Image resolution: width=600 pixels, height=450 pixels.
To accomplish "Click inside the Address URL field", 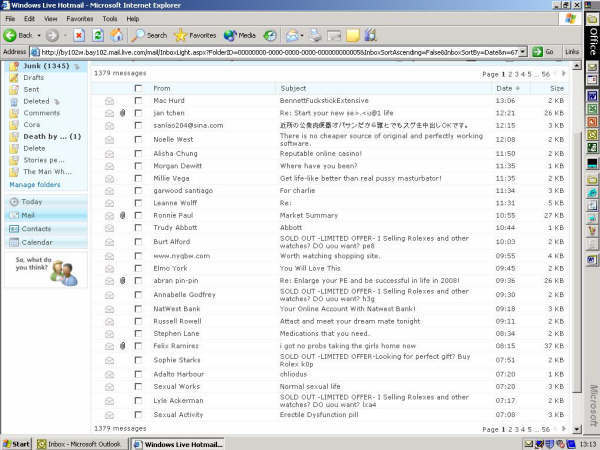I will click(x=279, y=52).
